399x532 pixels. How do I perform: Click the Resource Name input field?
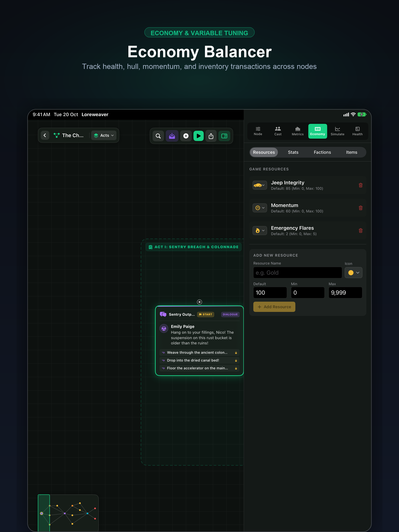297,272
